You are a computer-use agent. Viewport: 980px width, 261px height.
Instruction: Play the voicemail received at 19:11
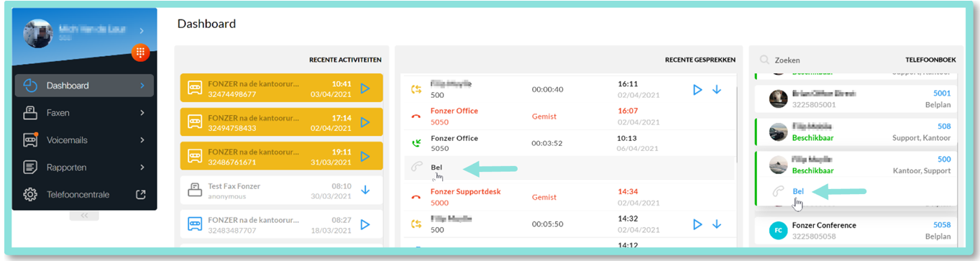click(x=365, y=157)
